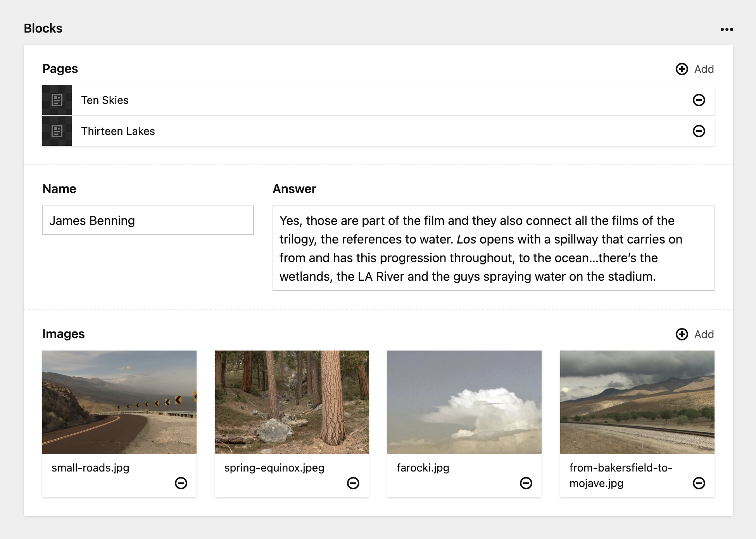
Task: Remove the Thirteen Lakes page entry
Action: (699, 131)
